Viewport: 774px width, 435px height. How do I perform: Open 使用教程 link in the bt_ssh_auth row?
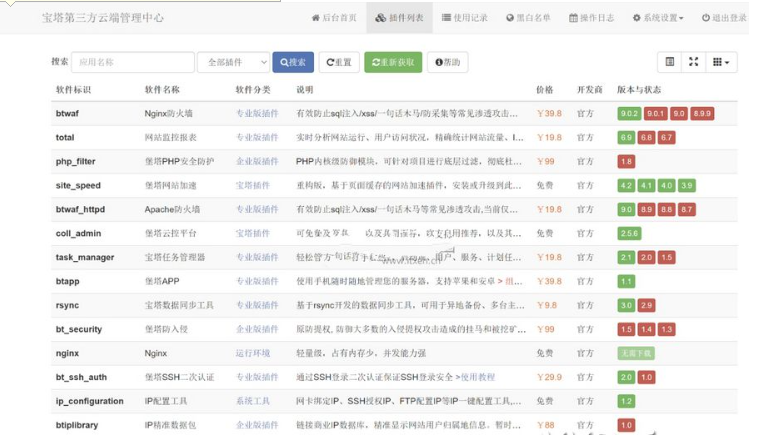click(x=478, y=377)
